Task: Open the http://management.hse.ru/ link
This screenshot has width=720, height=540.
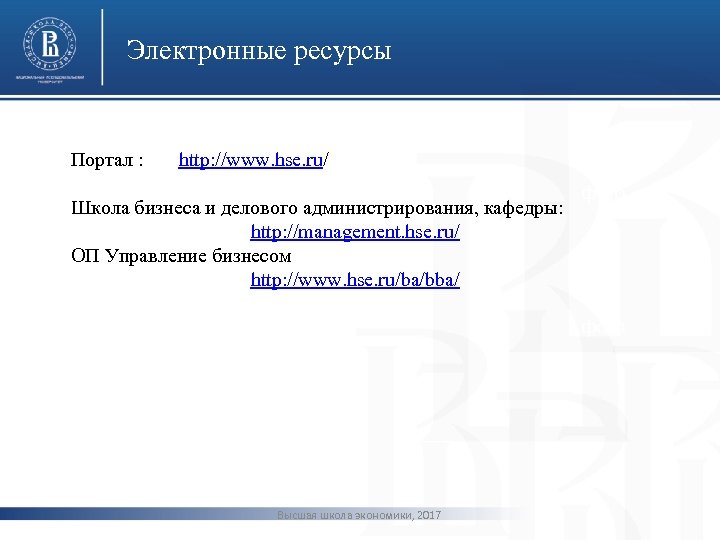Action: 355,232
